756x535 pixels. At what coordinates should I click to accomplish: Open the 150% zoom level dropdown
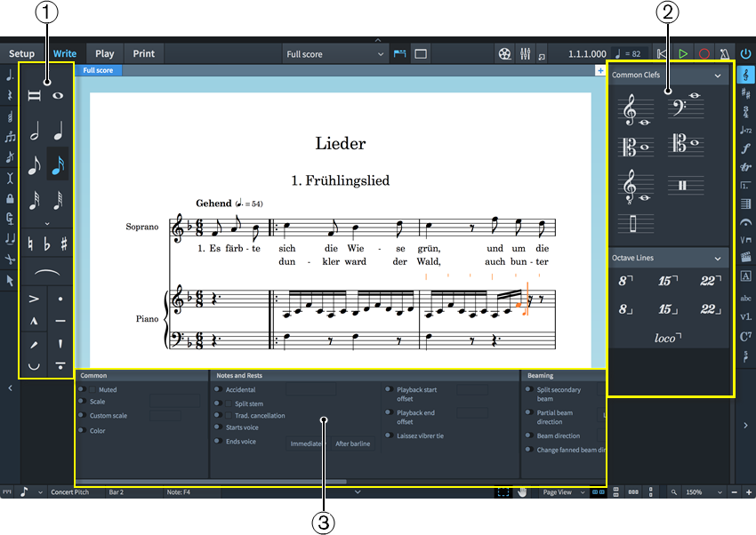701,492
